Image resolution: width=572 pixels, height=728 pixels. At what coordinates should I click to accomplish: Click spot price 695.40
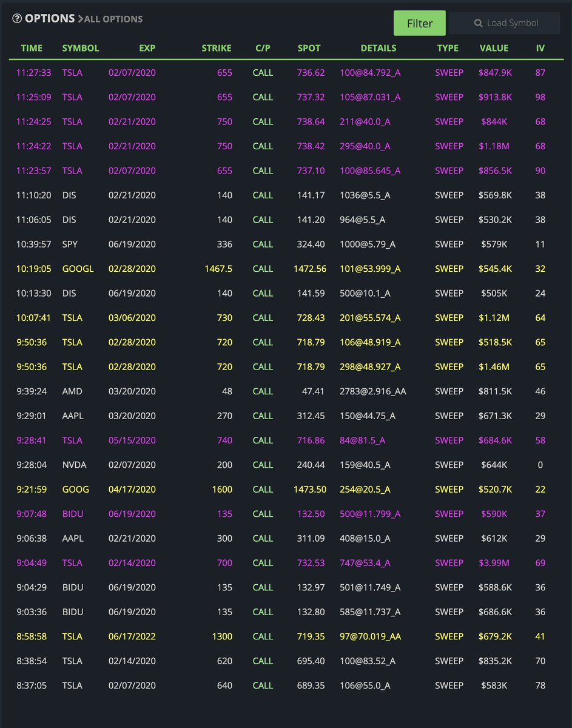pos(311,661)
